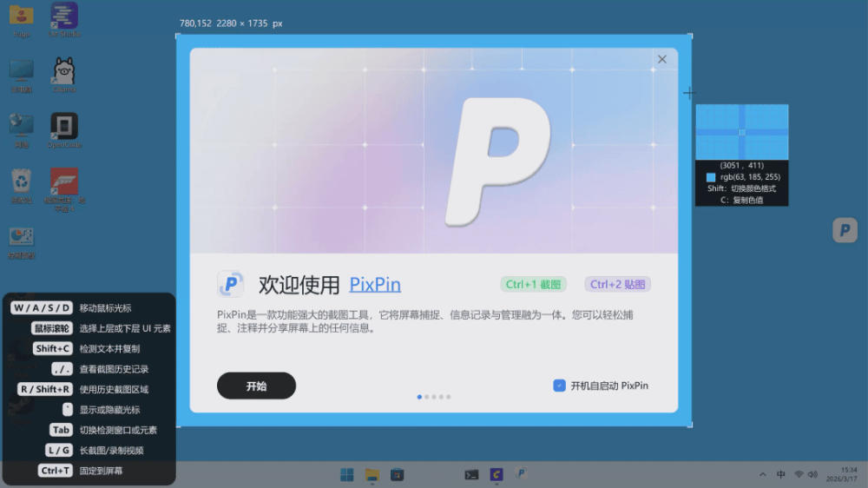
Task: Select the red Forza game desktop icon
Action: [64, 189]
